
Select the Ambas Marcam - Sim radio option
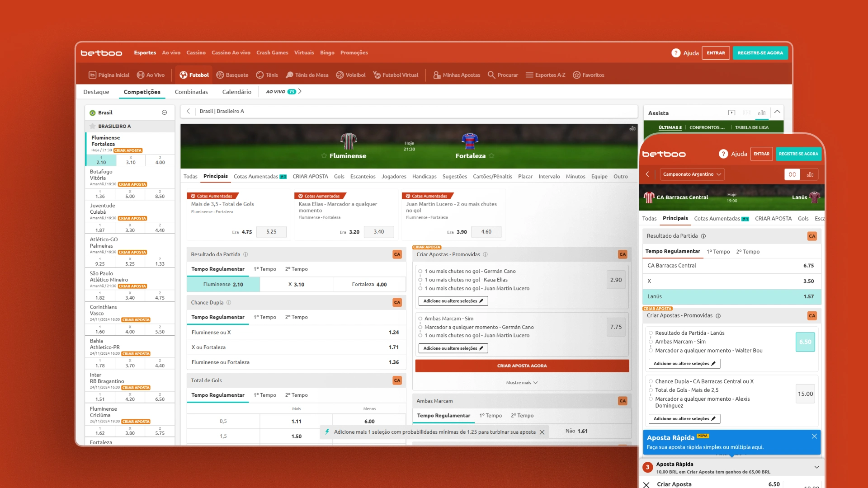pos(420,319)
